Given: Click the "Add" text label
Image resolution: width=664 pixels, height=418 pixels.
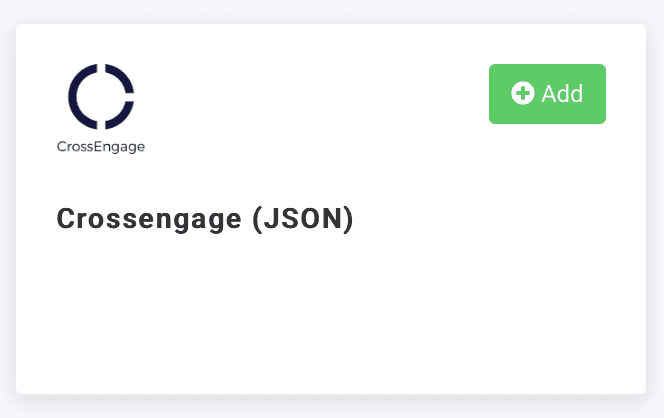Looking at the screenshot, I should pos(562,94).
